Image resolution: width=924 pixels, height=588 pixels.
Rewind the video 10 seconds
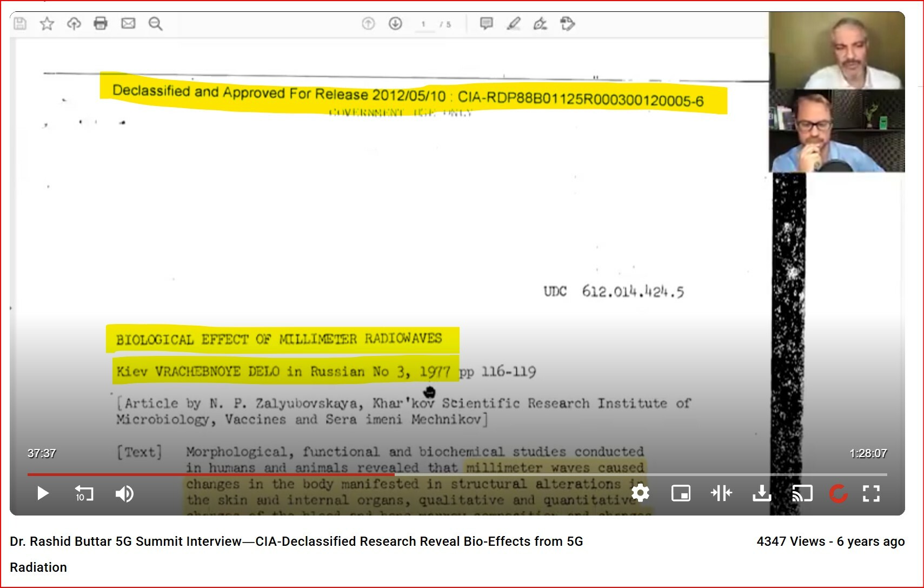click(84, 493)
